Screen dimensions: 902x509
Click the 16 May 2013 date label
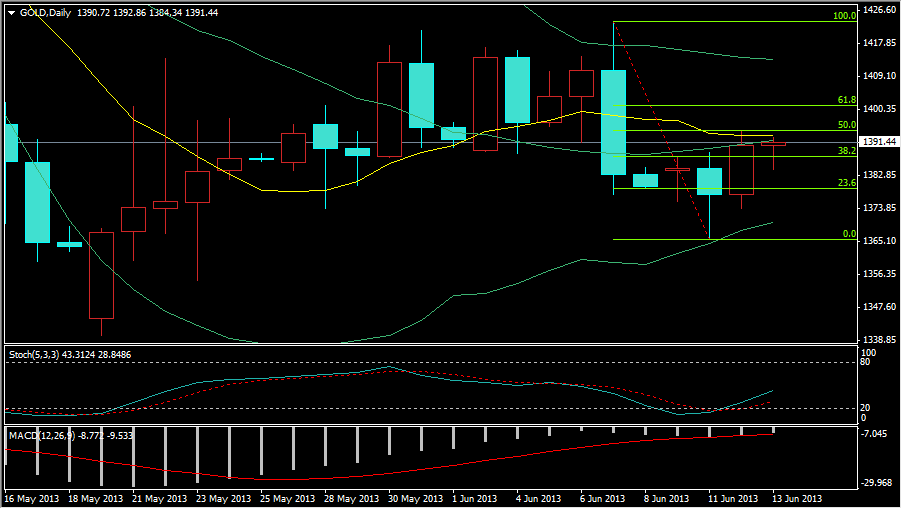30,498
